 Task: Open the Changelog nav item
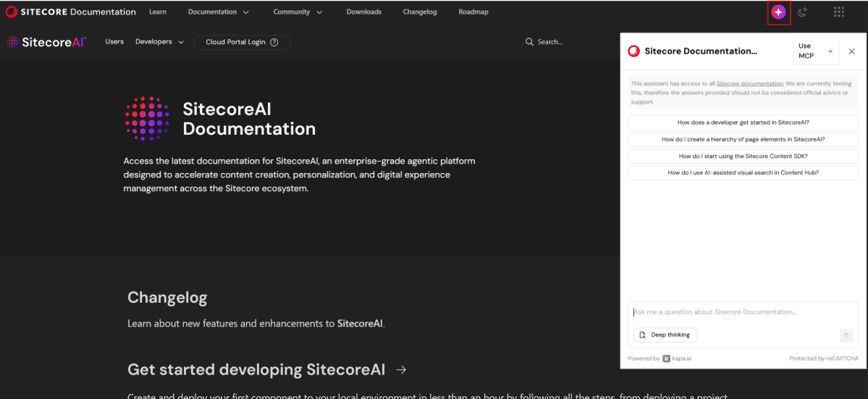click(x=420, y=12)
